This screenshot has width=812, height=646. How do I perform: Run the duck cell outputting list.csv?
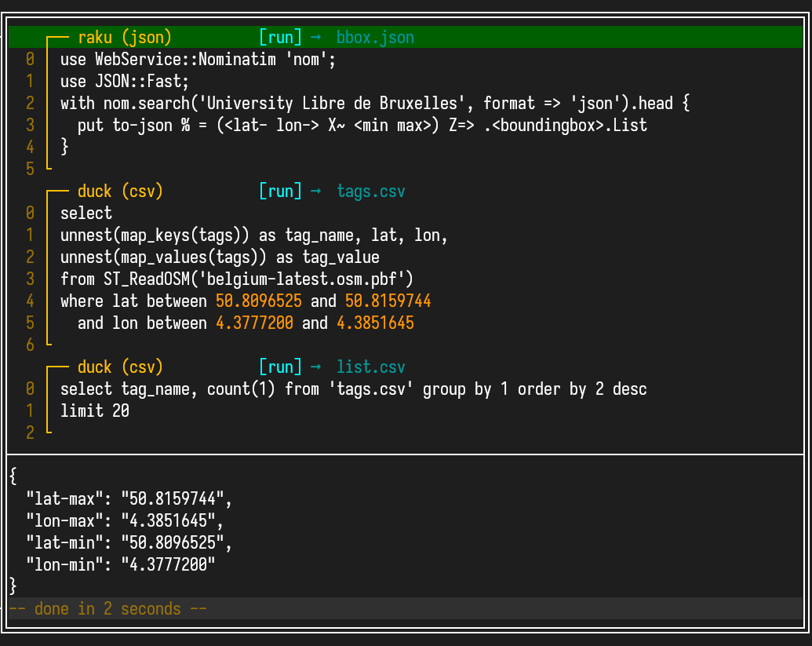280,367
